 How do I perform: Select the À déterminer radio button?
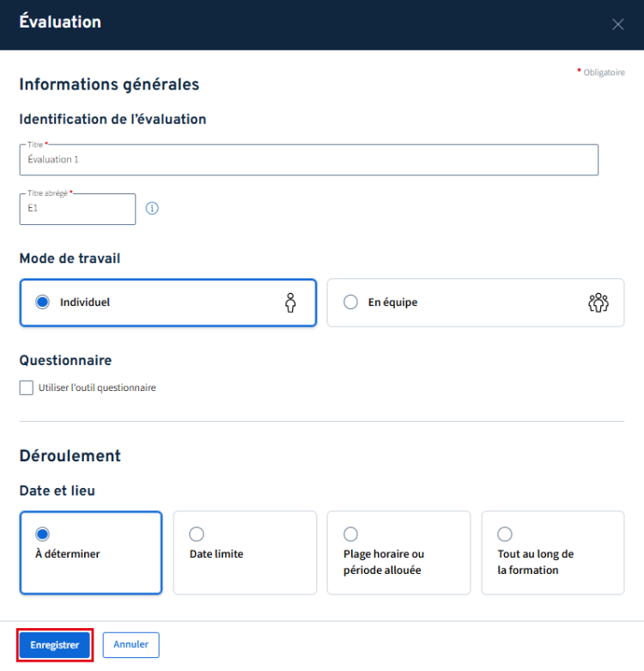(x=42, y=534)
